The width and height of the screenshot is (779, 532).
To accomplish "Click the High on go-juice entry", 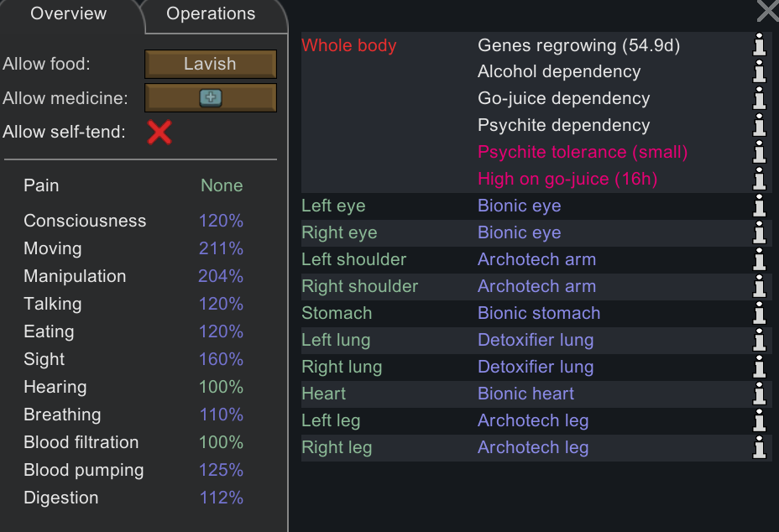I will coord(567,179).
